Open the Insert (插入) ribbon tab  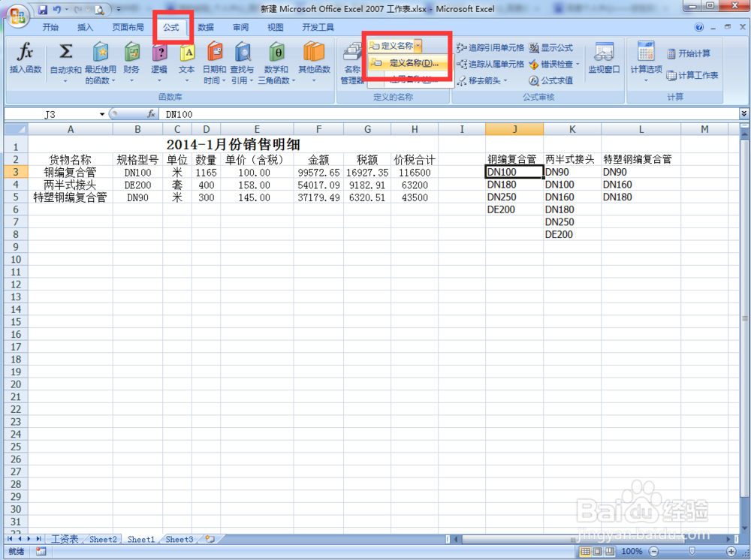point(85,27)
